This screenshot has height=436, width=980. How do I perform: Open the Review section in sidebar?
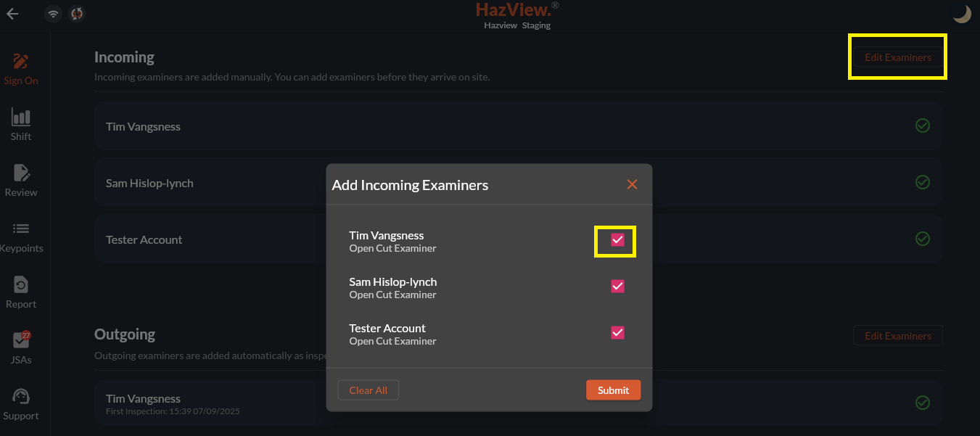21,180
